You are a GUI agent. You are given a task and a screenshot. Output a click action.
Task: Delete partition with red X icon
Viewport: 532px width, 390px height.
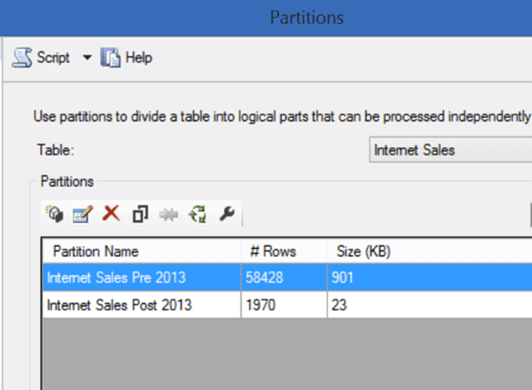click(111, 213)
